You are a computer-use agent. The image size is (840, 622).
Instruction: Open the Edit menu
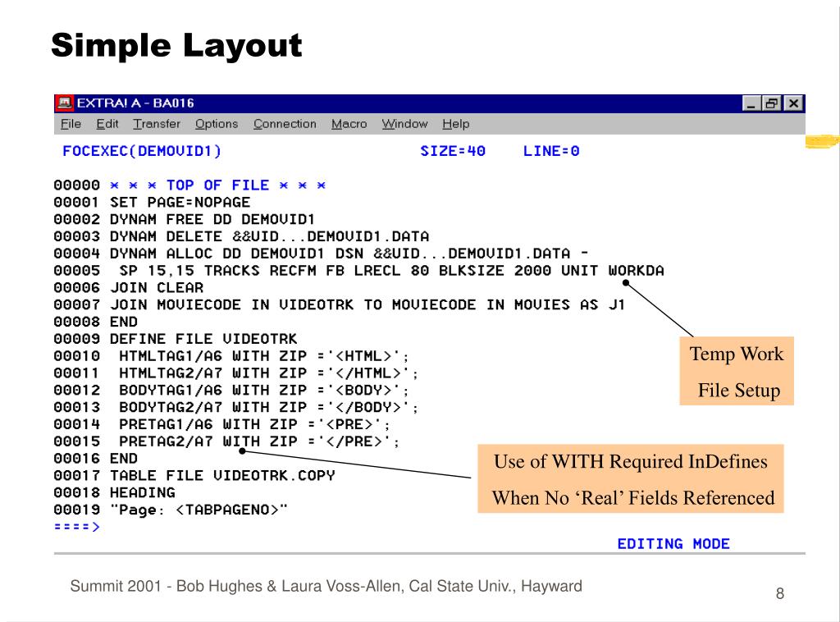tap(107, 124)
